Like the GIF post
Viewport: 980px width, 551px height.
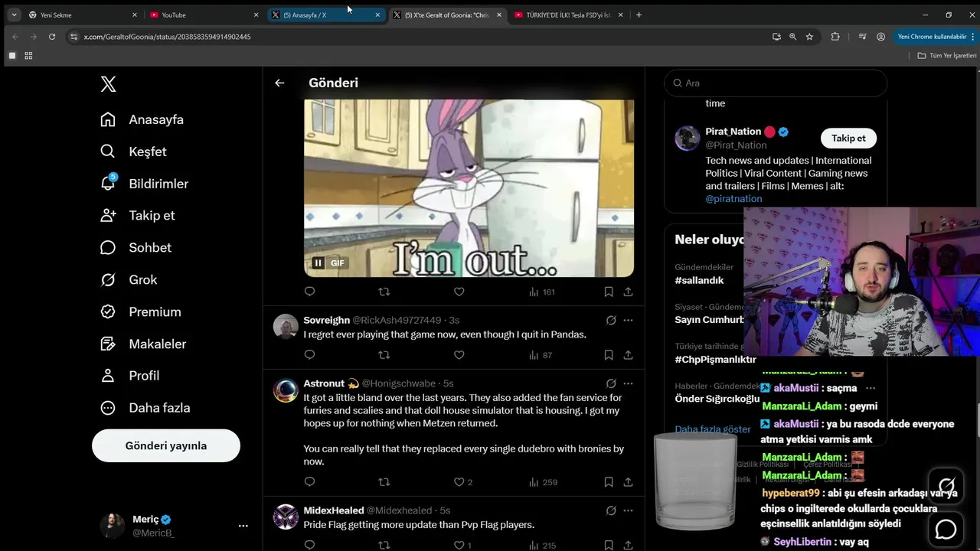click(x=459, y=292)
